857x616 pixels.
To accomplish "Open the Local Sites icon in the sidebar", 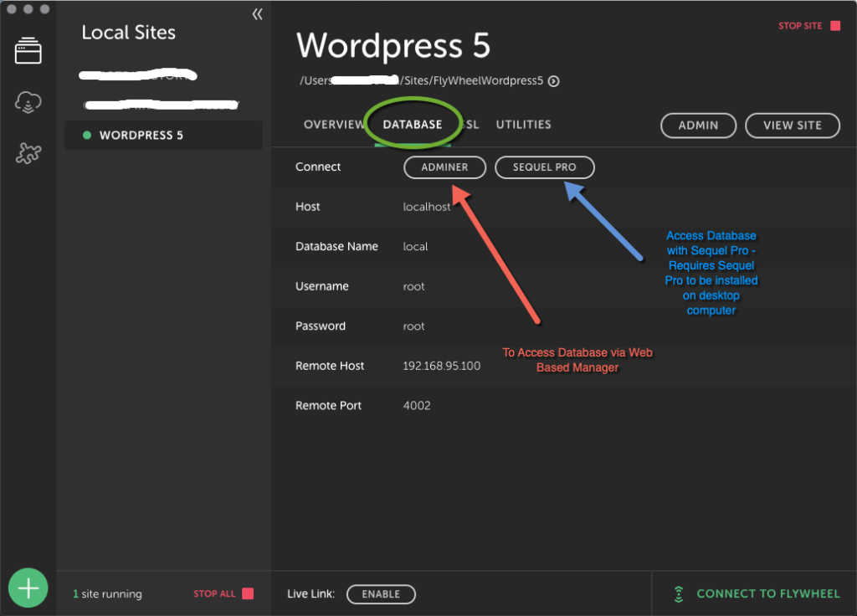I will coord(28,51).
